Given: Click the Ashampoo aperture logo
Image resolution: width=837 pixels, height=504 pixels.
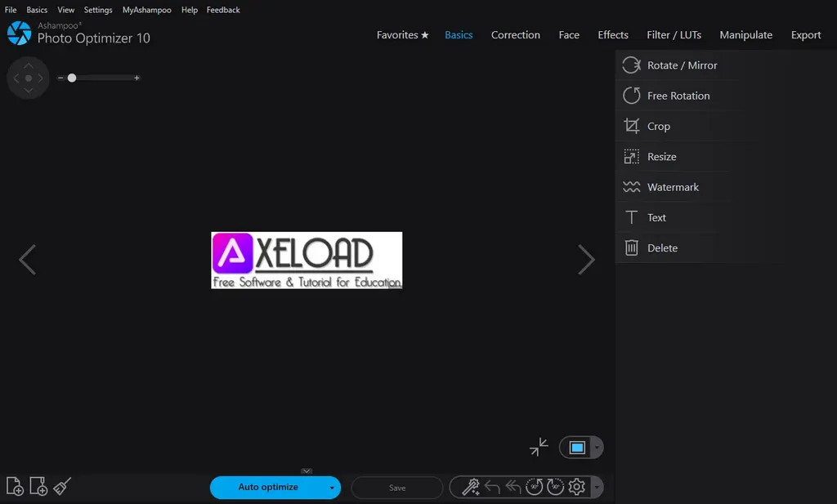Looking at the screenshot, I should 20,33.
